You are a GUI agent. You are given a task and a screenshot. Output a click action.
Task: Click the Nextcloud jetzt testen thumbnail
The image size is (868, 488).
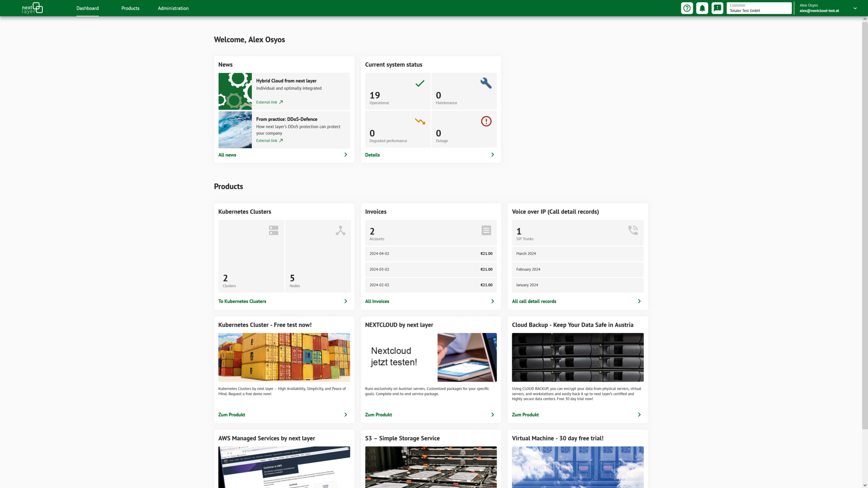(430, 357)
